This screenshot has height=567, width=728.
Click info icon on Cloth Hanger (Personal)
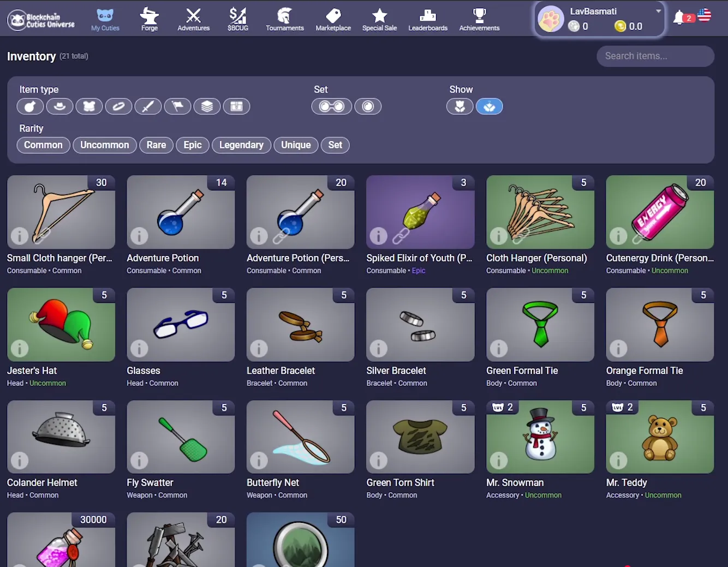click(499, 236)
